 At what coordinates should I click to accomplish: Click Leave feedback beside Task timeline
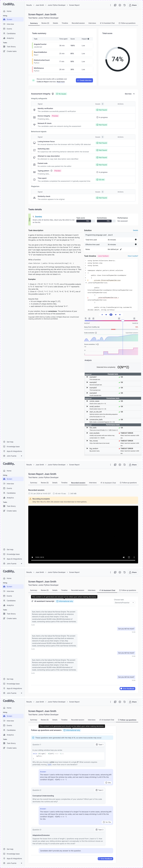point(103,256)
